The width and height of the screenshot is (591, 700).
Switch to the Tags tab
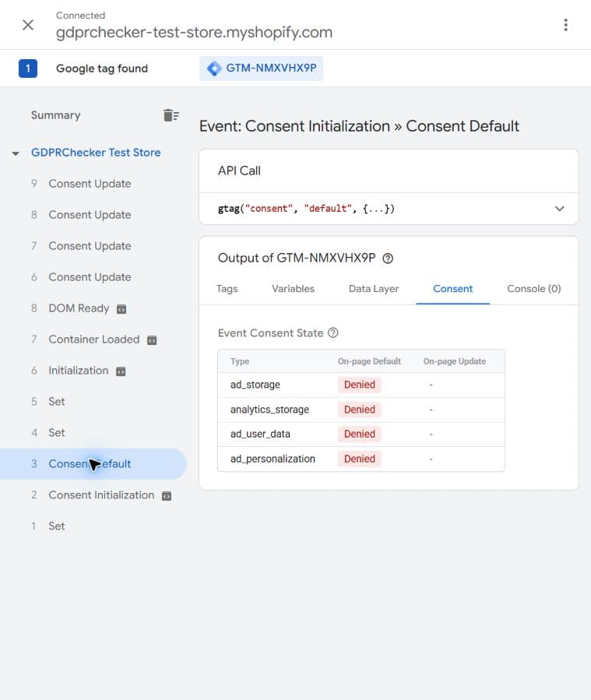pyautogui.click(x=227, y=289)
